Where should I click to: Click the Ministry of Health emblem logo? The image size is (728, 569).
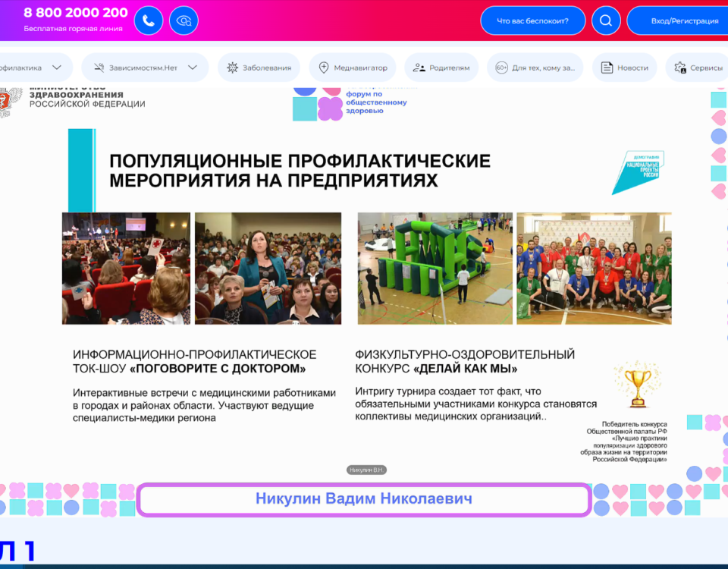click(x=9, y=101)
